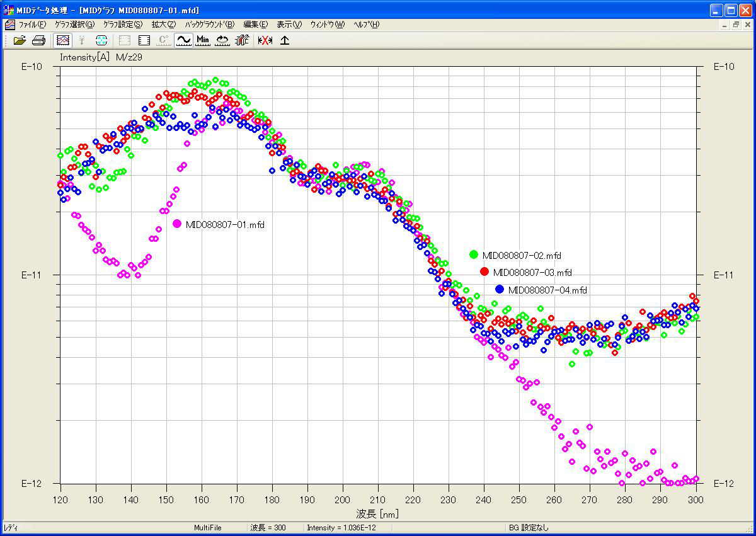The width and height of the screenshot is (756, 536).
Task: Expand the 拡大(Z) zoom menu
Action: tap(163, 25)
